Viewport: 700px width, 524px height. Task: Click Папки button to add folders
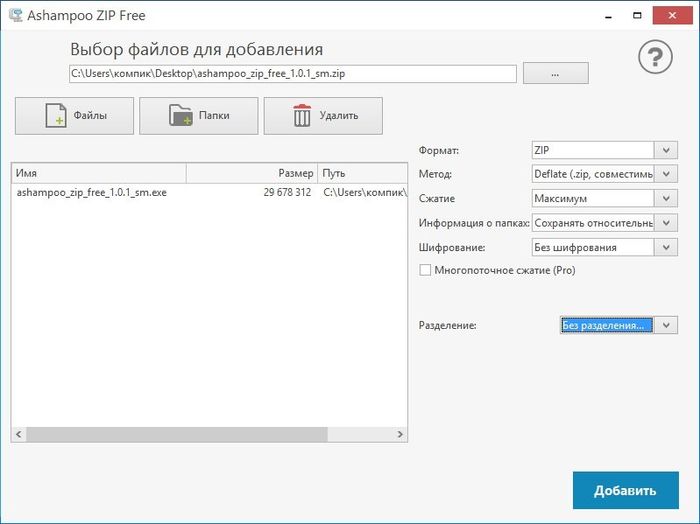pos(198,116)
